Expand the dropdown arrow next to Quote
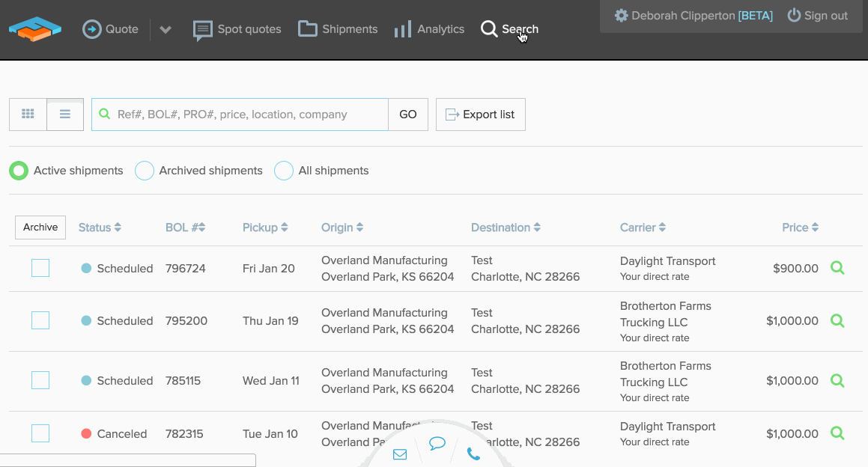 pyautogui.click(x=165, y=29)
